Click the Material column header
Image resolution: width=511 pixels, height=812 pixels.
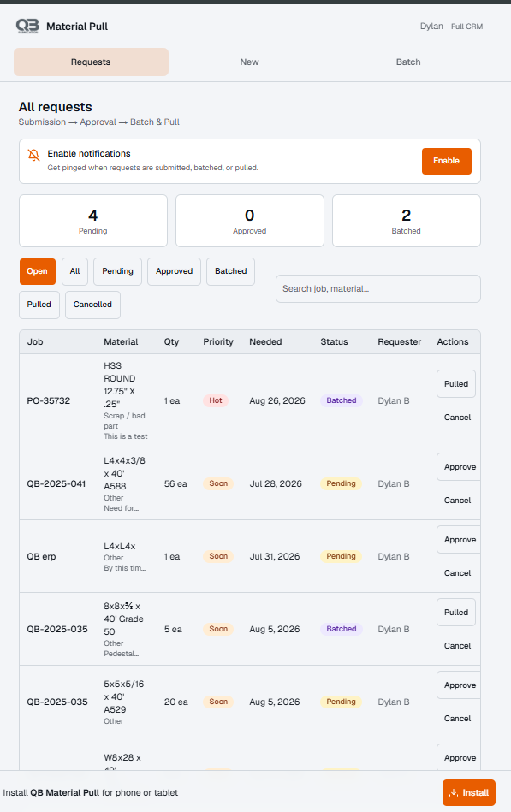[x=121, y=341]
